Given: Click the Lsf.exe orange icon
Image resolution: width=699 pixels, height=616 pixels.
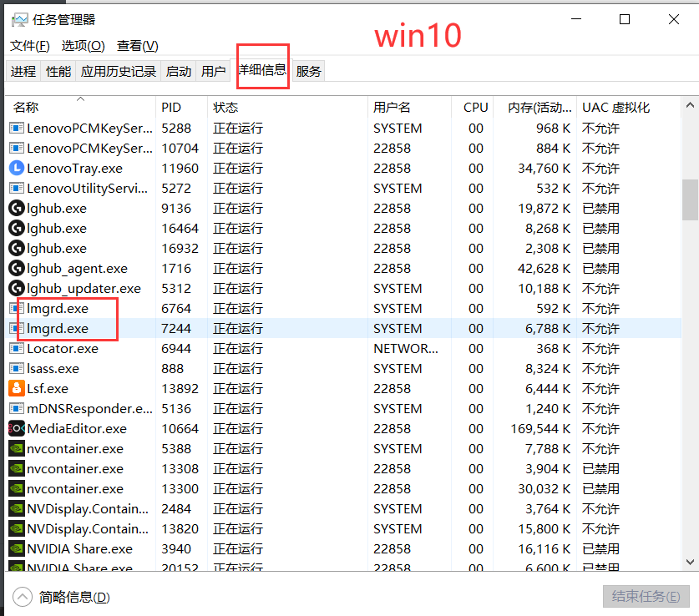Looking at the screenshot, I should (17, 388).
